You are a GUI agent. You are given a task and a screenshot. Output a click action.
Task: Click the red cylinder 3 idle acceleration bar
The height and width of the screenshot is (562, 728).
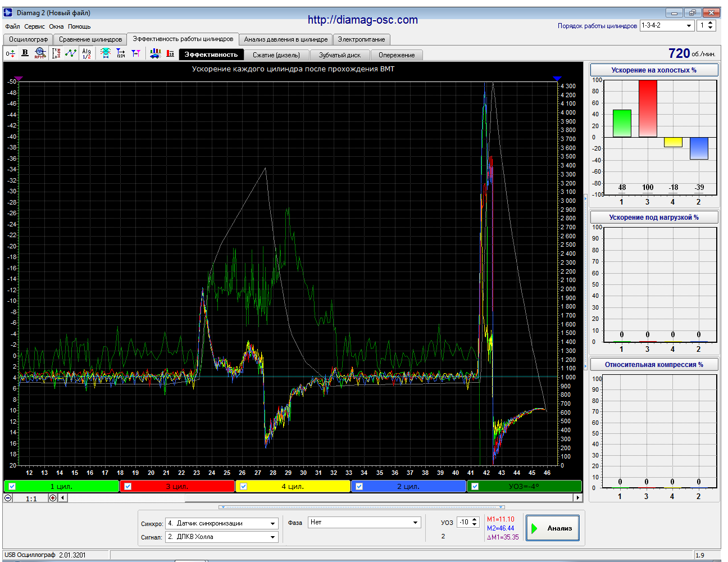tap(648, 108)
